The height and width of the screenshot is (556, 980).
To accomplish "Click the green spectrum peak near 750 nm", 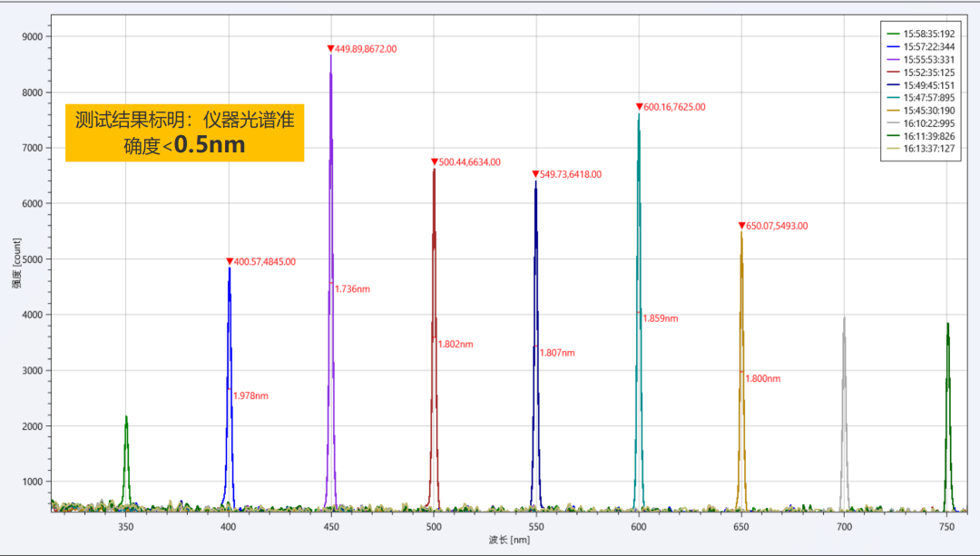I will tap(948, 415).
